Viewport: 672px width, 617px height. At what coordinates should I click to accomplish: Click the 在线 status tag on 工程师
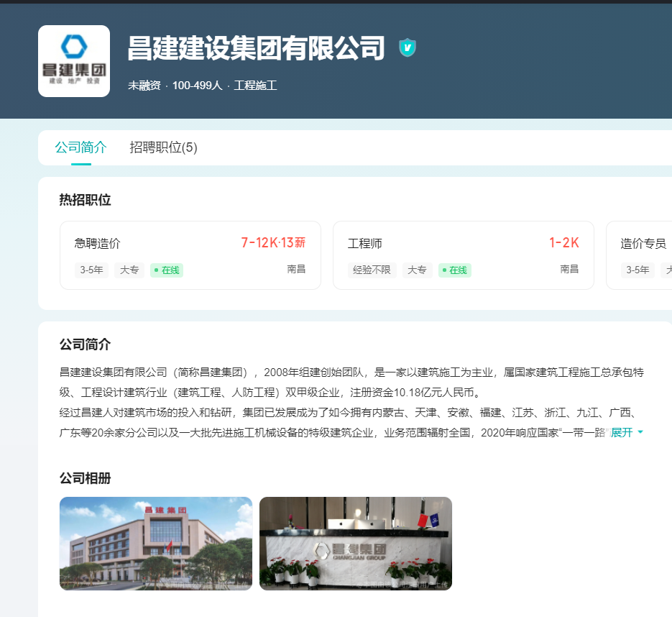coord(455,270)
